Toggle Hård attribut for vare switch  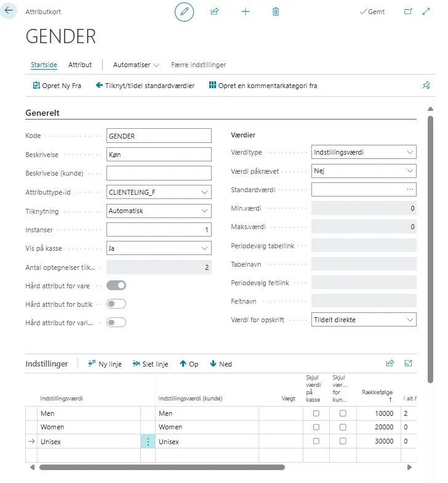[x=116, y=285]
